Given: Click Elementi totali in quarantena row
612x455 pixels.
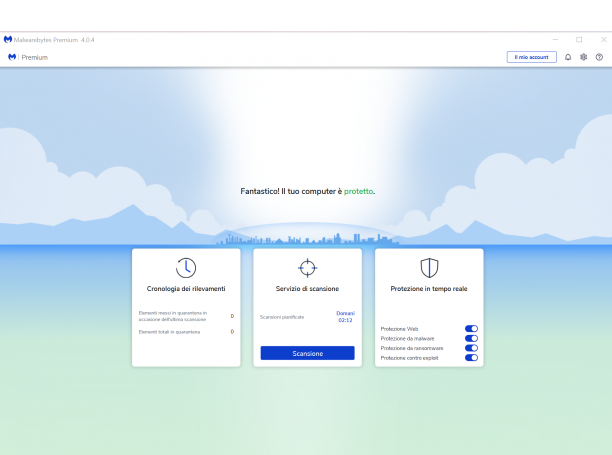Looking at the screenshot, I should (186, 332).
